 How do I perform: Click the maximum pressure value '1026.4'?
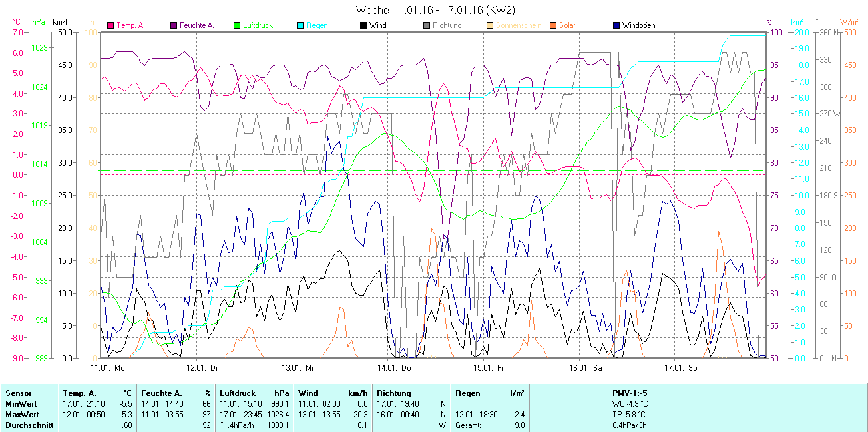[x=278, y=415]
